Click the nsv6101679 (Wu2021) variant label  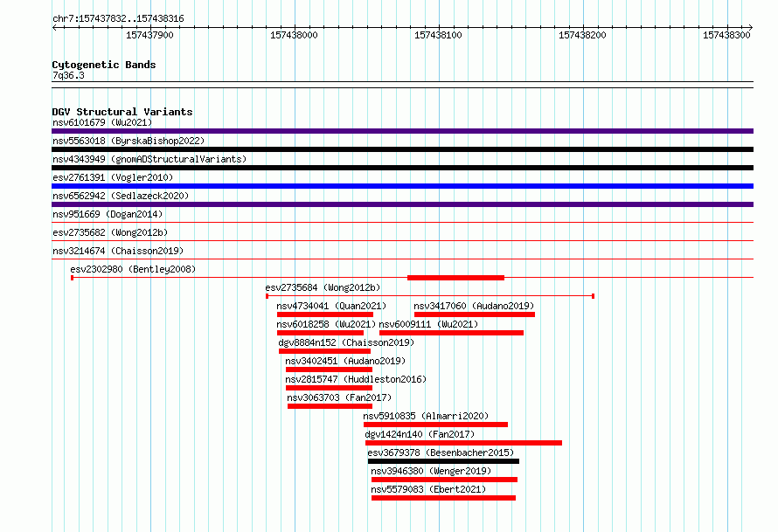(x=102, y=122)
